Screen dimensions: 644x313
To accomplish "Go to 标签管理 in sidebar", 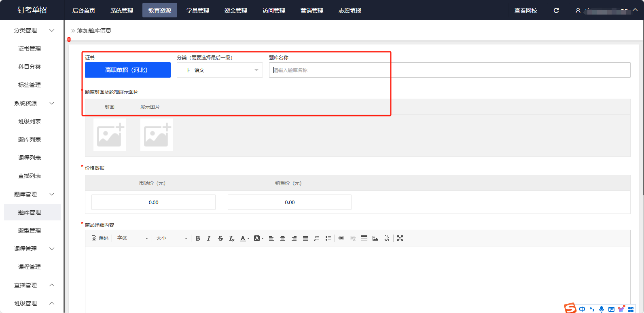I will coord(30,85).
